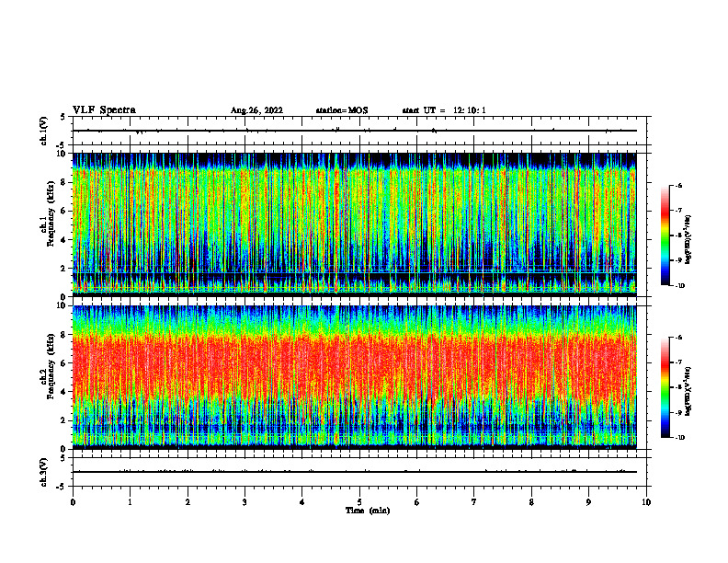The width and height of the screenshot is (728, 563).
Task: Click the '-10' tick on ch.1 colorbar
Action: click(x=680, y=286)
